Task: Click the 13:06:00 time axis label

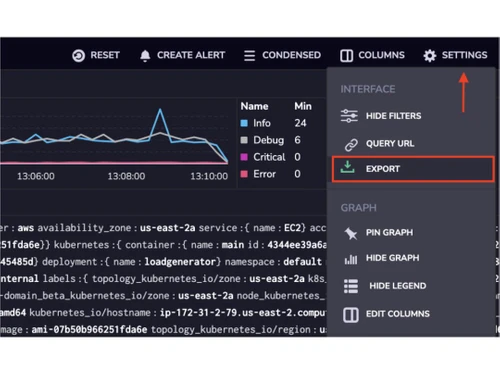Action: point(36,176)
